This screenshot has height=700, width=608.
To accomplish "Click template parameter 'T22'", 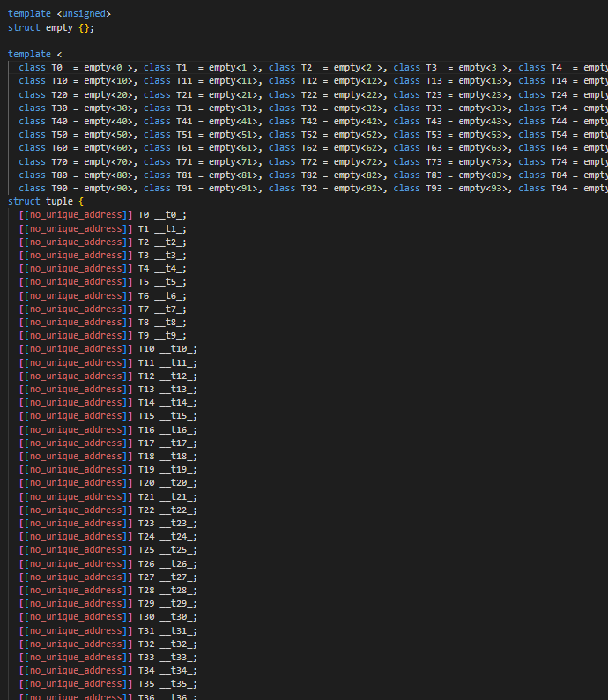I will [x=309, y=94].
